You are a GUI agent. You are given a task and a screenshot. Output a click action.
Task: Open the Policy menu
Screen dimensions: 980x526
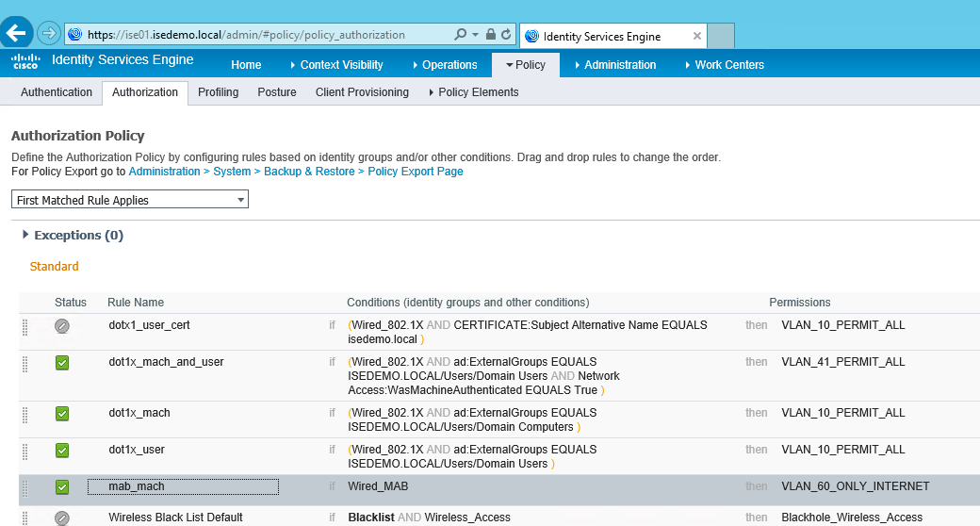tap(526, 65)
